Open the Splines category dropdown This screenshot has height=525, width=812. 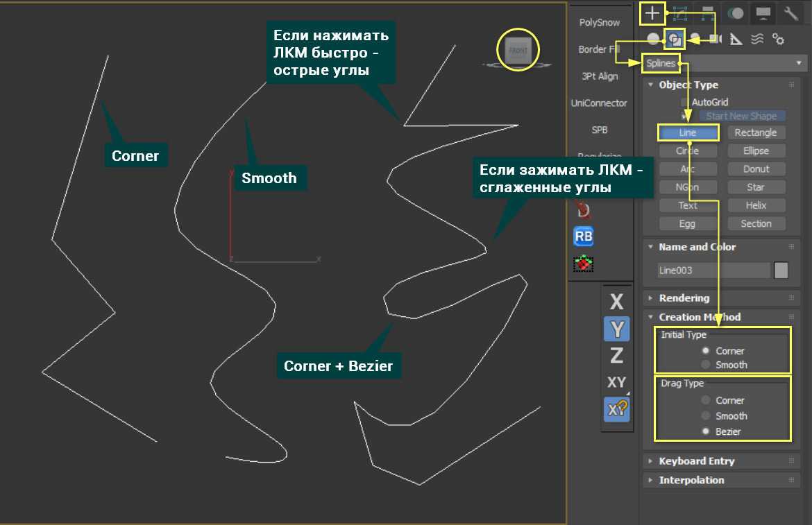725,63
